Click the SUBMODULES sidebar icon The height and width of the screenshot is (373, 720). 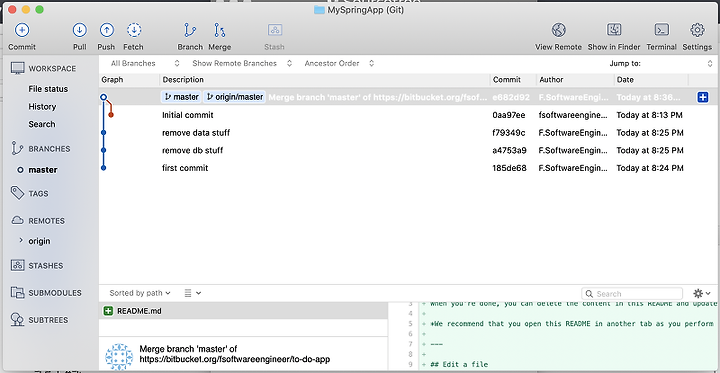pyautogui.click(x=17, y=293)
